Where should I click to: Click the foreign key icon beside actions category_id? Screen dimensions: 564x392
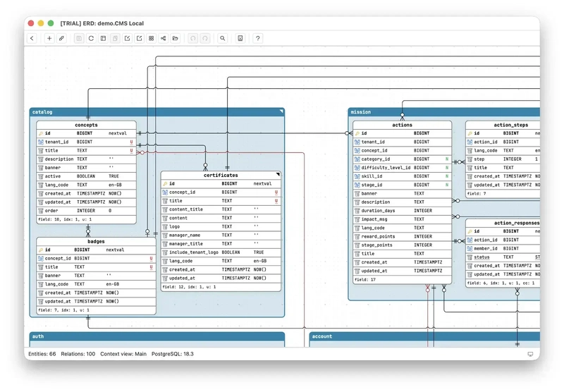357,159
